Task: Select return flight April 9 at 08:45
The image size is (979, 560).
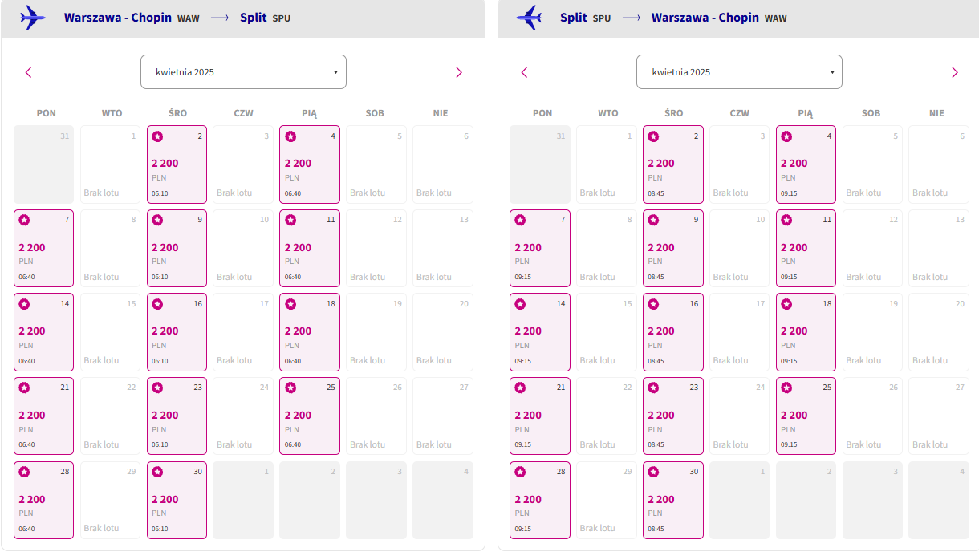Action: point(673,248)
